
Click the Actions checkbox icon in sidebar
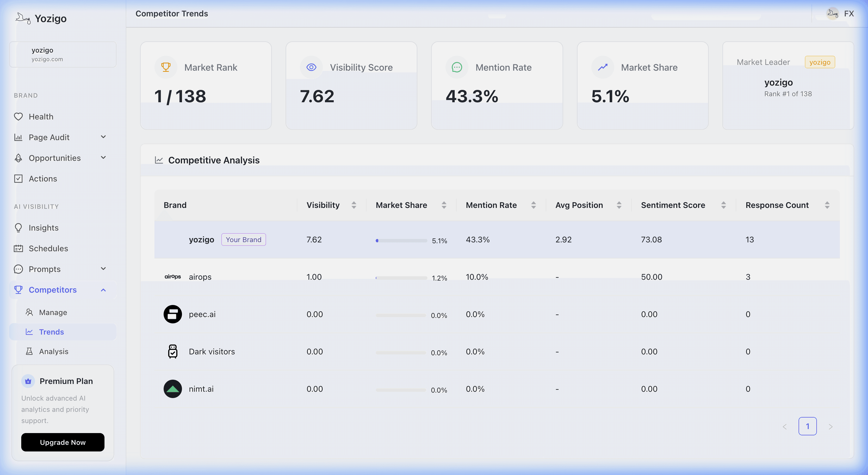tap(18, 179)
